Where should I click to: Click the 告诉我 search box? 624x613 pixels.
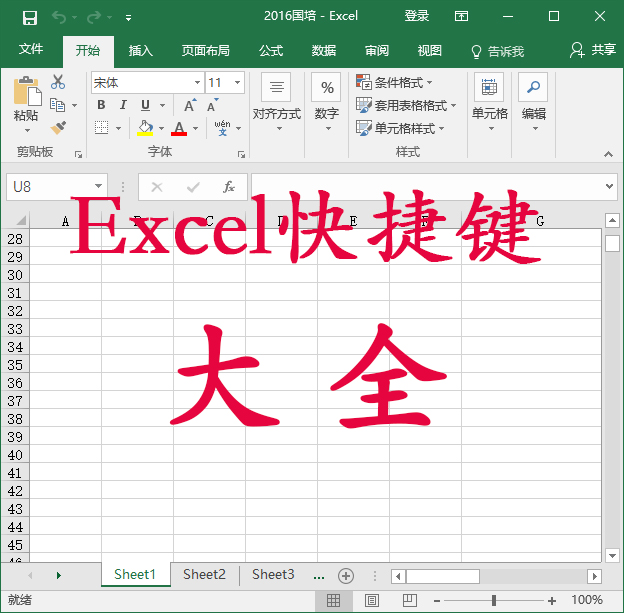[x=497, y=51]
